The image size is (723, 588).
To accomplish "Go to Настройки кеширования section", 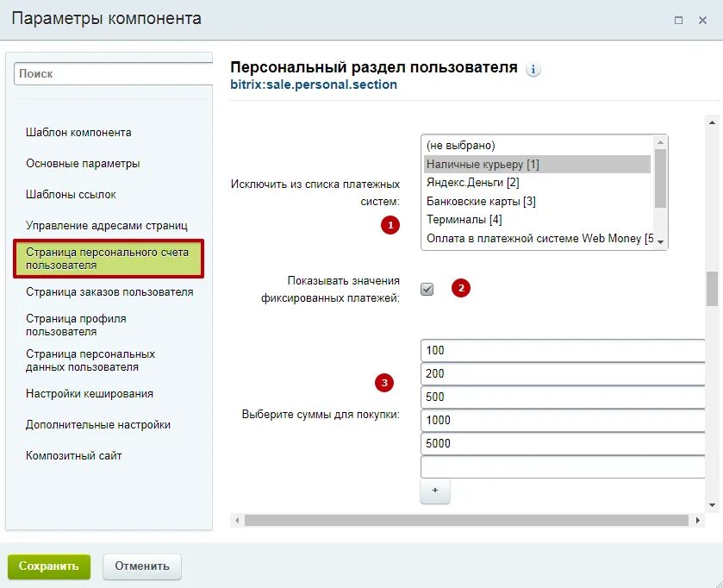I will click(x=90, y=393).
